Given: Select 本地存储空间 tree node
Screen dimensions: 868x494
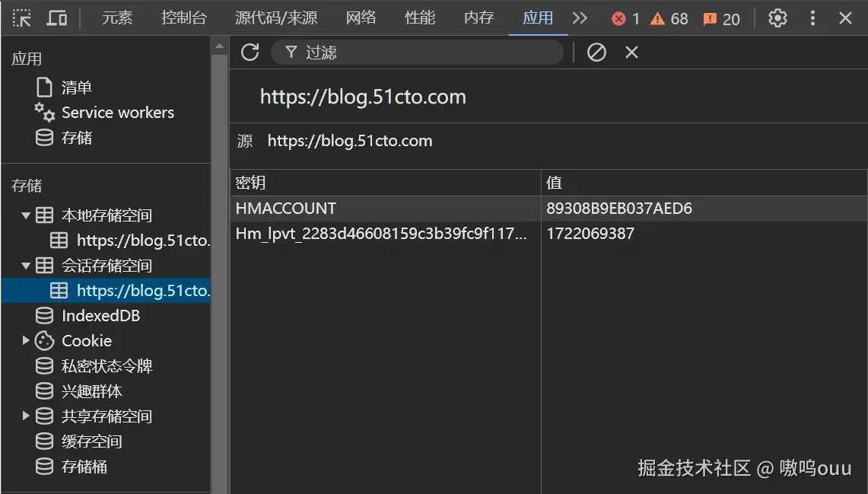Looking at the screenshot, I should coord(107,215).
